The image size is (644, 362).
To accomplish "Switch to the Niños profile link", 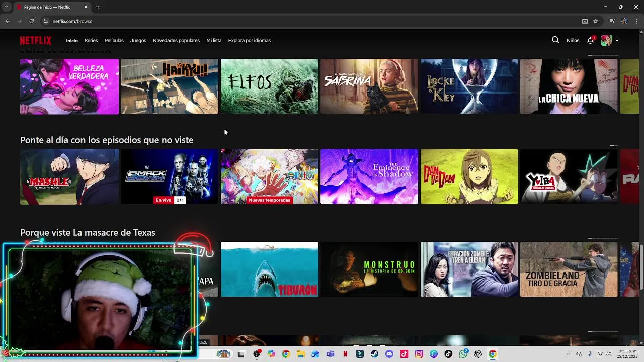I will click(573, 41).
